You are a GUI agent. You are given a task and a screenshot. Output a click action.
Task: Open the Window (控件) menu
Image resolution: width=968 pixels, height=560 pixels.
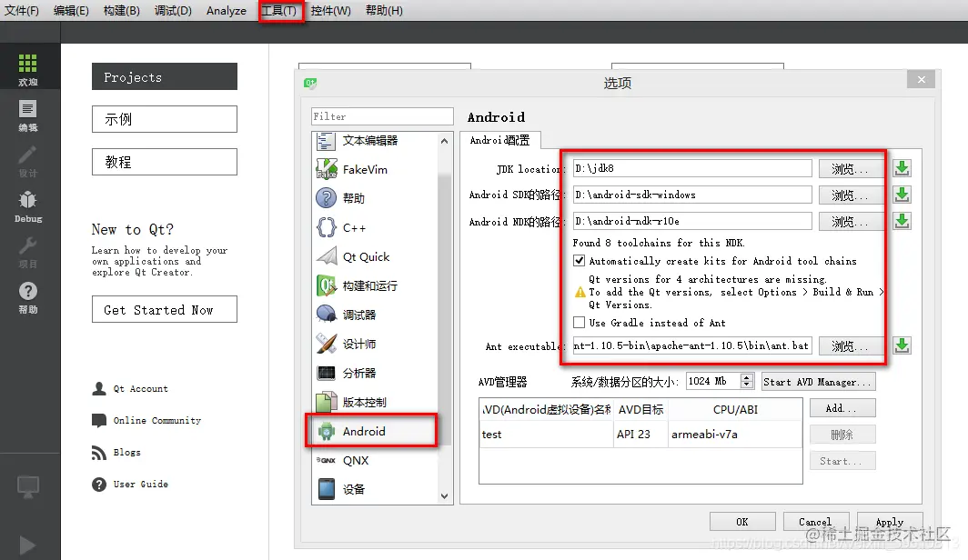point(330,11)
